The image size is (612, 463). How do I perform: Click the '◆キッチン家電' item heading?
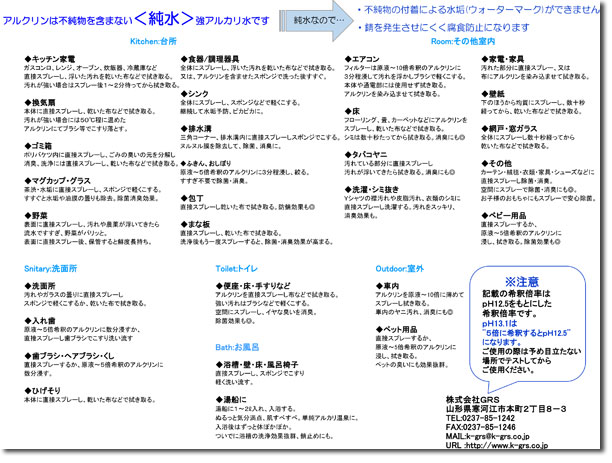click(50, 59)
